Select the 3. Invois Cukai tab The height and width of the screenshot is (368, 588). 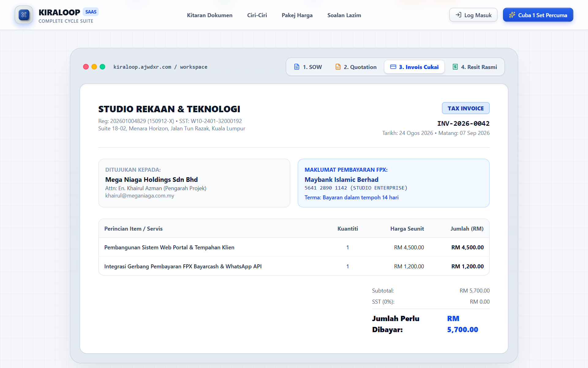(414, 67)
